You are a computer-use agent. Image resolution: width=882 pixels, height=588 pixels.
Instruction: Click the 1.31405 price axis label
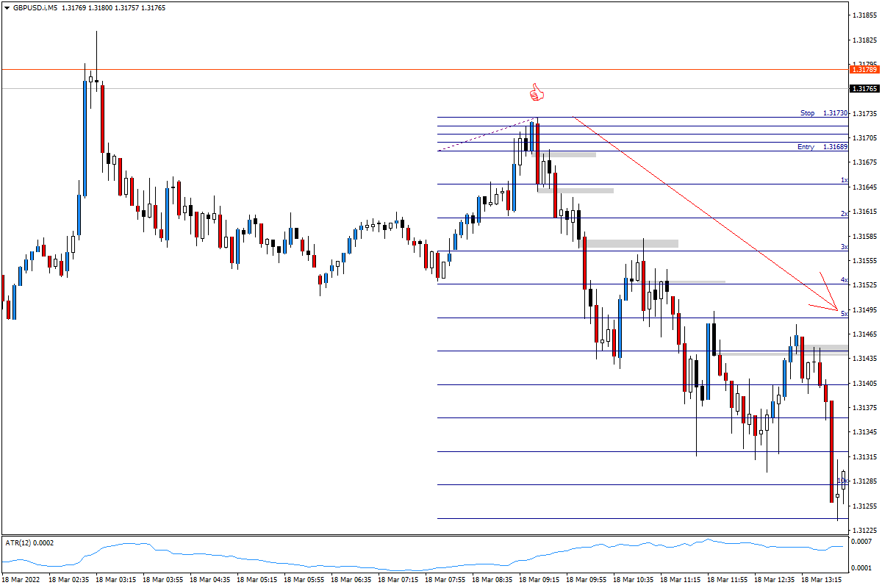tap(865, 383)
